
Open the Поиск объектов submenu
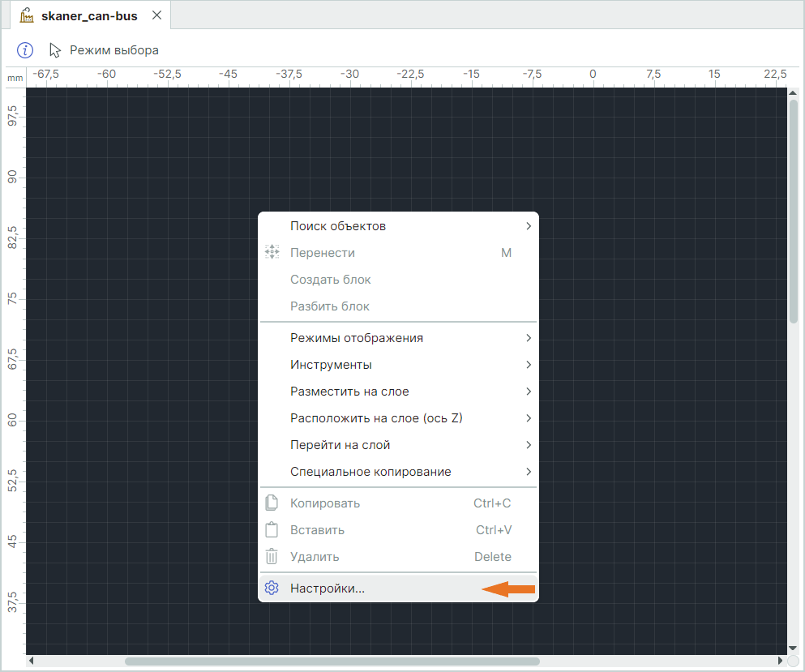(398, 226)
